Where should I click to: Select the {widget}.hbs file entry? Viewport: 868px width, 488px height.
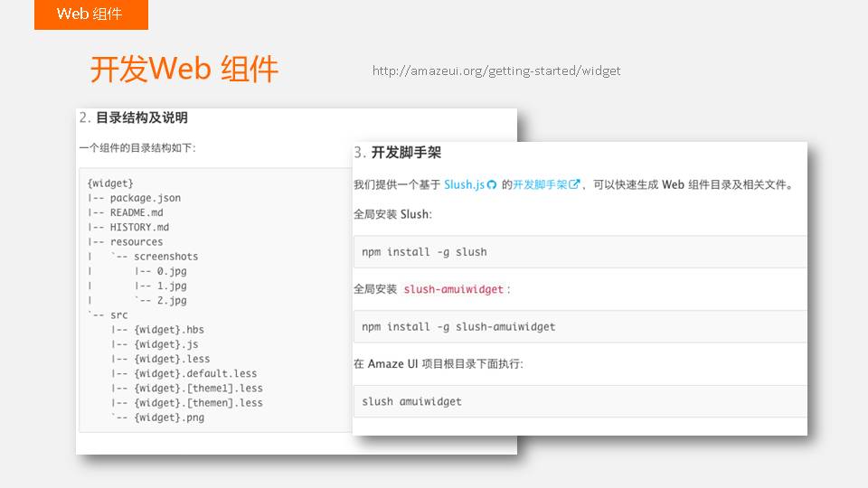point(169,330)
